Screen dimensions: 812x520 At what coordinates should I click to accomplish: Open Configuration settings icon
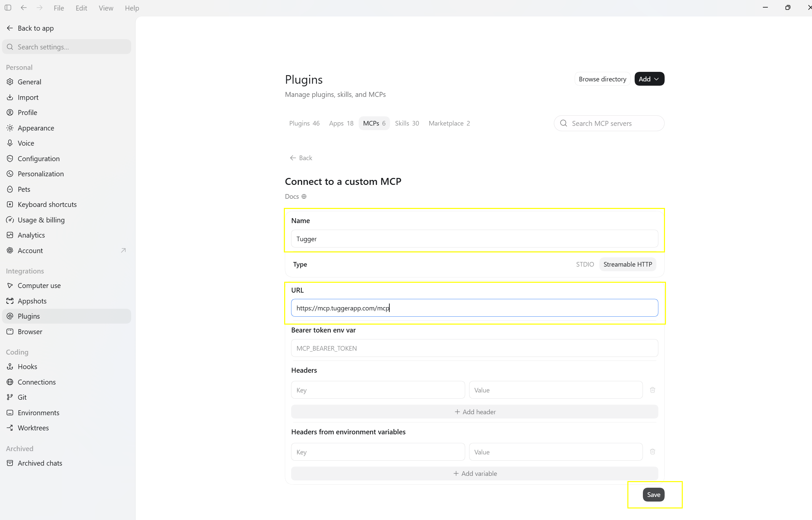tap(10, 159)
